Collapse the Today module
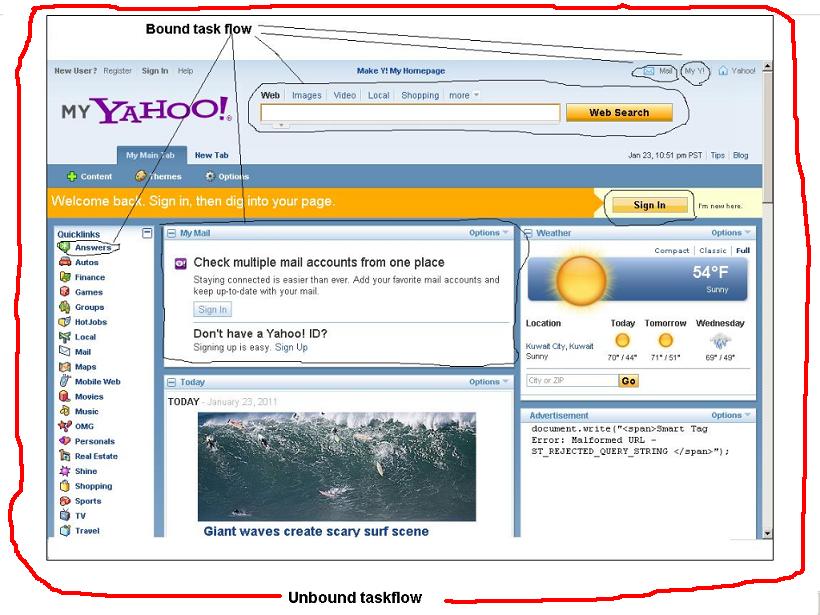Viewport: 820px width, 615px height. (171, 382)
